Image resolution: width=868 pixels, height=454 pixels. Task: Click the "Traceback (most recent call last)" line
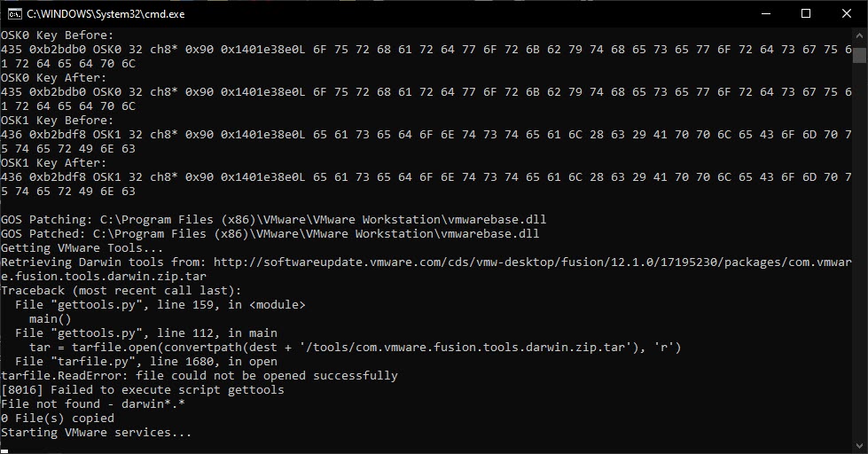[x=121, y=290]
